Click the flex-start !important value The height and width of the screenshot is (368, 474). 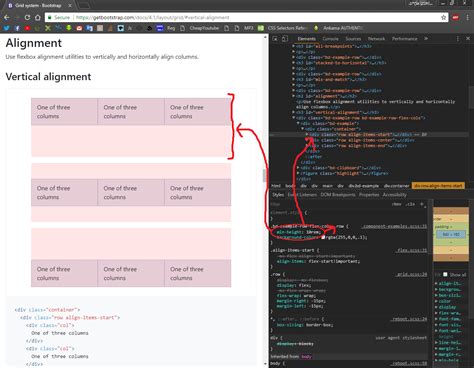(x=334, y=261)
